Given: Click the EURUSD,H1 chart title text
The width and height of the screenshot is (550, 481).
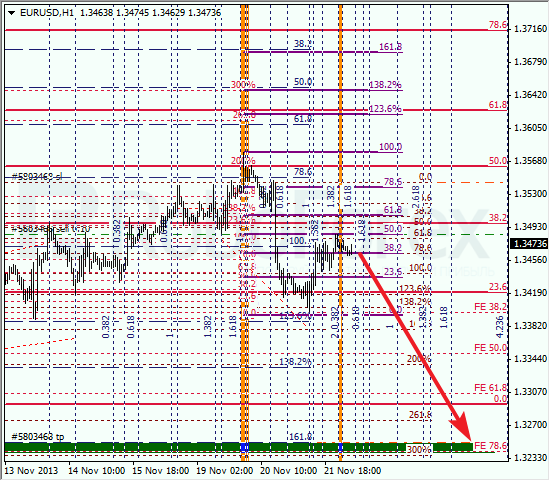Looking at the screenshot, I should pyautogui.click(x=47, y=13).
